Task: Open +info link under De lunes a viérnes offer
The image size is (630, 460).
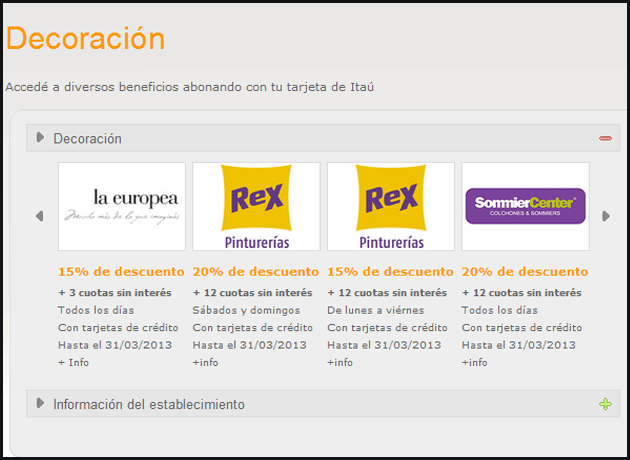Action: (340, 362)
